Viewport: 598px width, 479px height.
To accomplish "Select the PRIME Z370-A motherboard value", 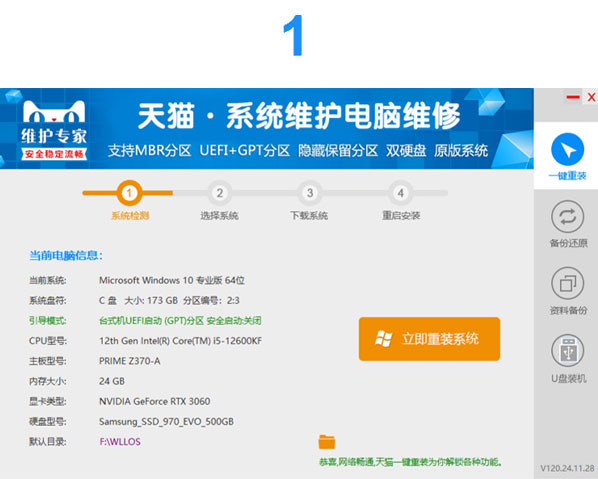I will (130, 361).
